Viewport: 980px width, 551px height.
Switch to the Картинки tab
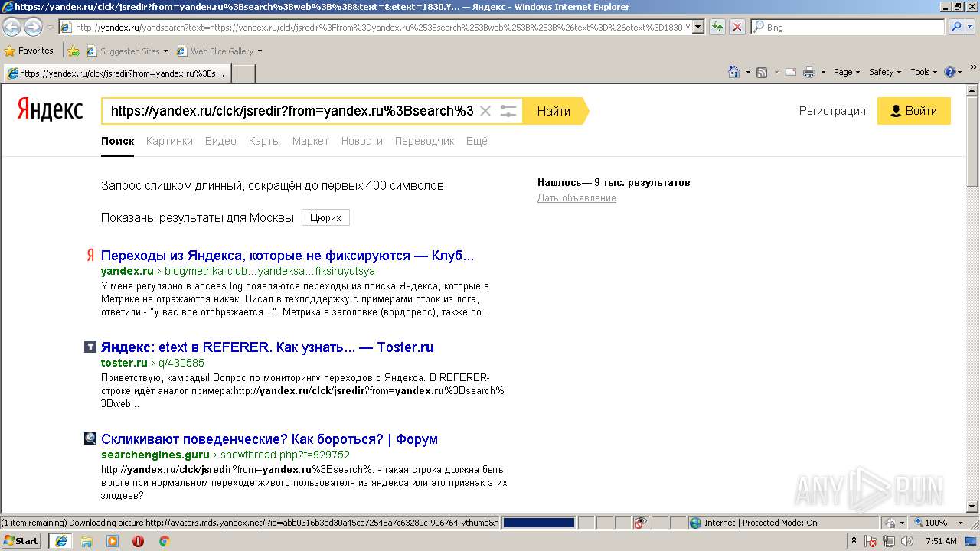(169, 141)
